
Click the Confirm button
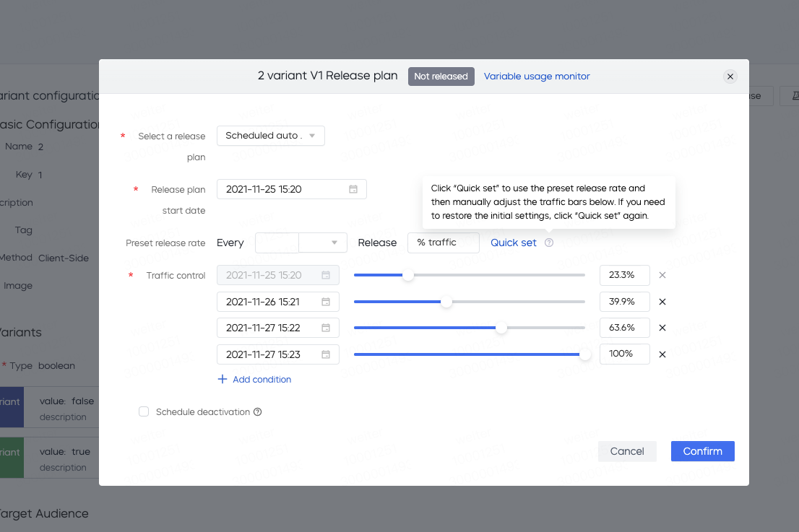pyautogui.click(x=703, y=451)
